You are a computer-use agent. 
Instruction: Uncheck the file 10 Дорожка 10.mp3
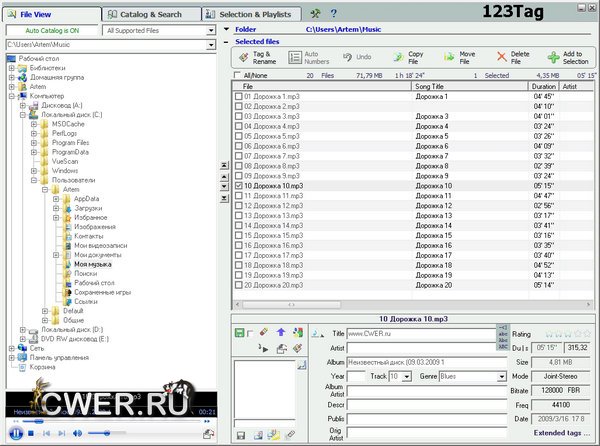(238, 186)
